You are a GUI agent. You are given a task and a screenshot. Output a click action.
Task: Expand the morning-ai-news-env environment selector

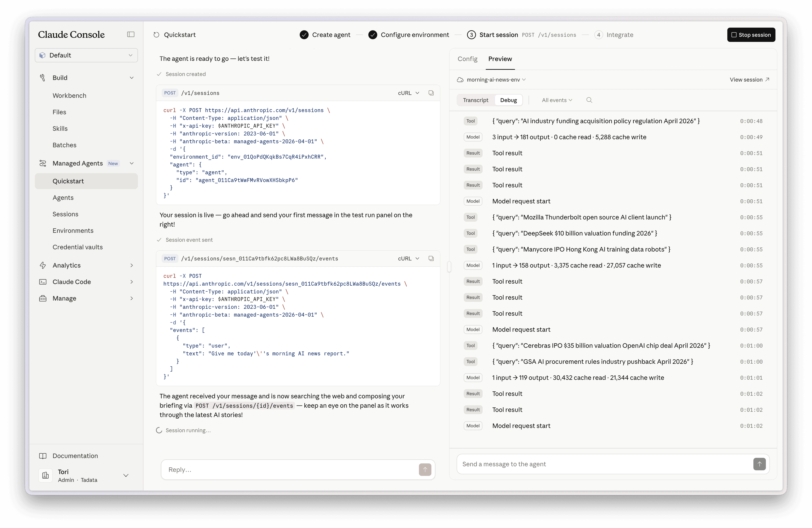tap(493, 80)
